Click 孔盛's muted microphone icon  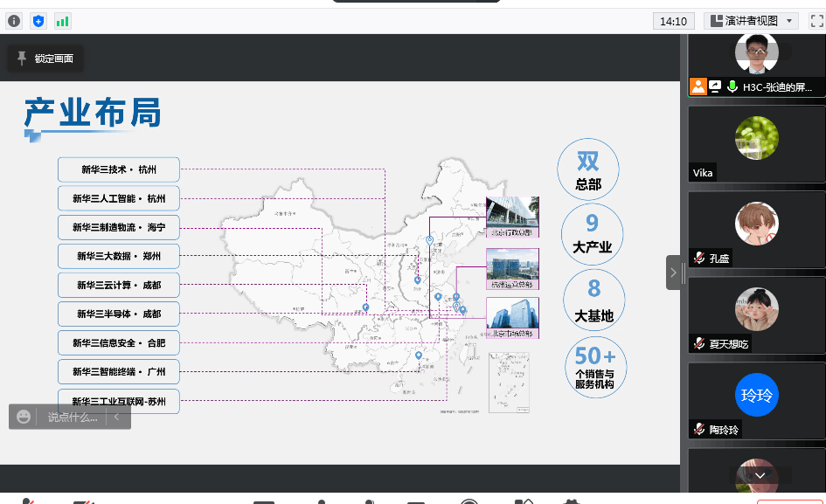pos(698,258)
